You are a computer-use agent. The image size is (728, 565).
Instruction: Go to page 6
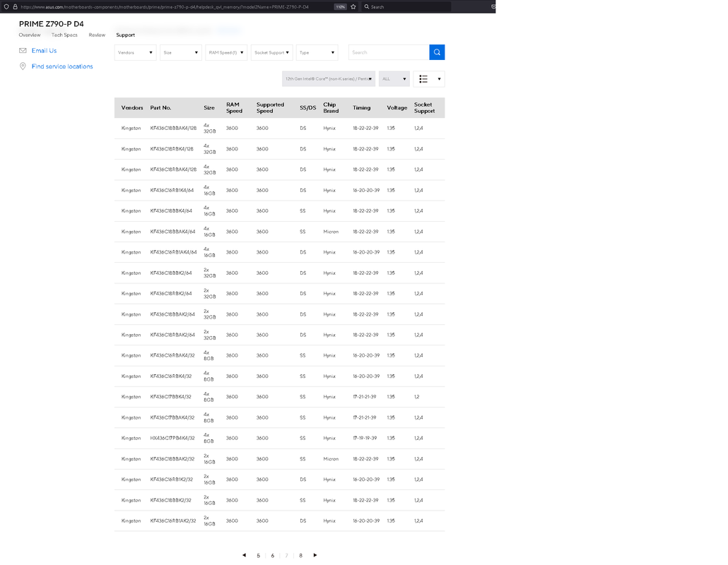273,556
